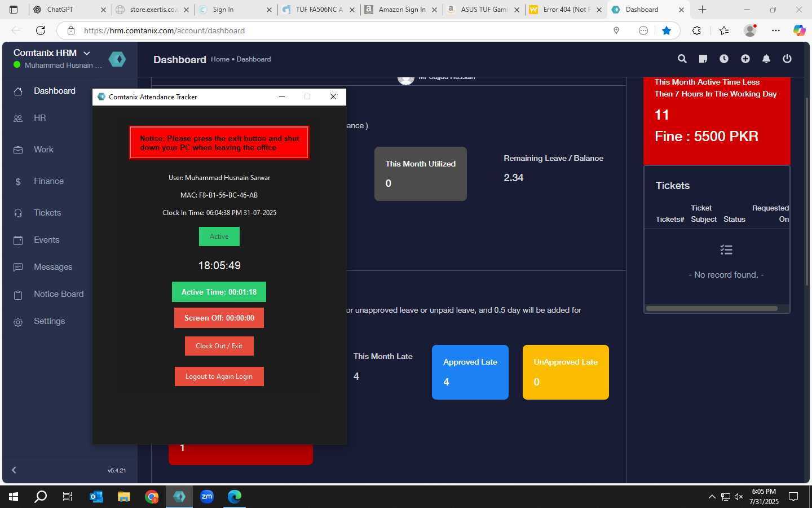
Task: Click the Home breadcrumb link
Action: tap(220, 59)
